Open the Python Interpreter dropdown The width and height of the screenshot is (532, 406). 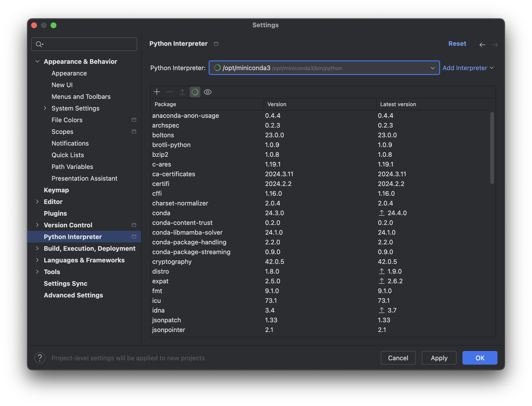[433, 68]
